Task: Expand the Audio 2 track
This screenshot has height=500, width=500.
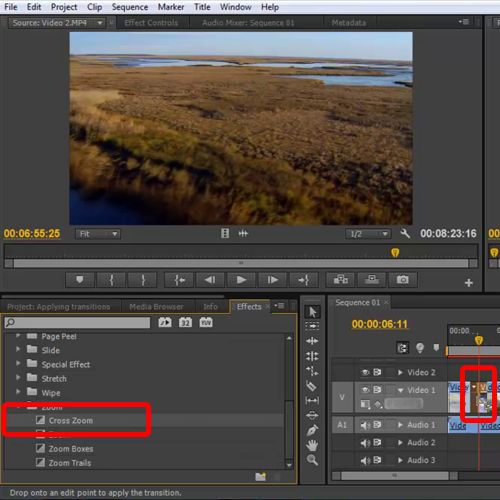Action: coord(400,443)
